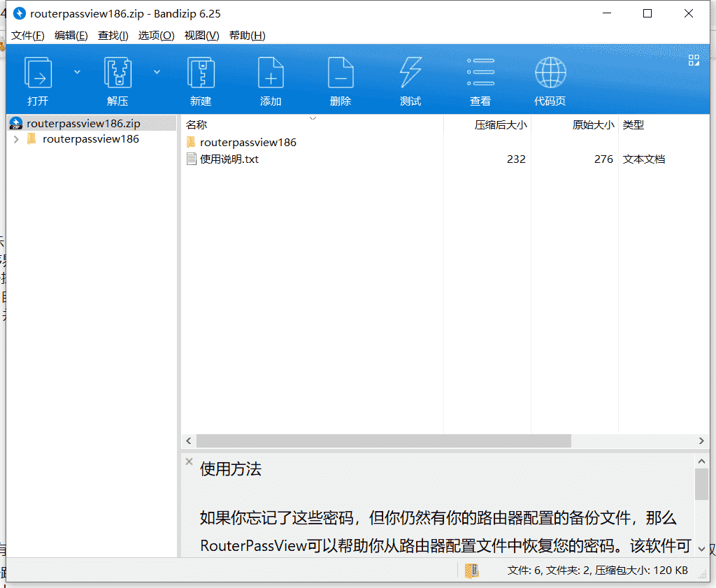Click the horizontal scrollbar left arrow
Viewport: 716px width, 588px height.
(189, 441)
